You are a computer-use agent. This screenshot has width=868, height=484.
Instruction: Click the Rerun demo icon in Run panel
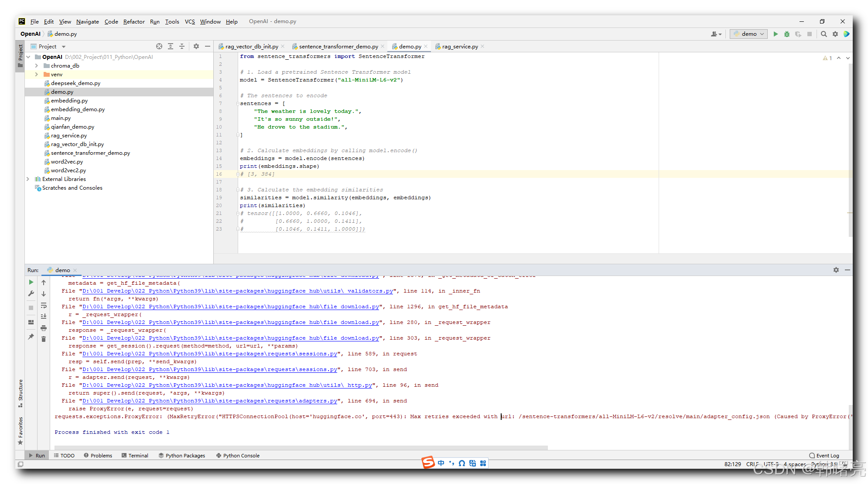click(31, 282)
